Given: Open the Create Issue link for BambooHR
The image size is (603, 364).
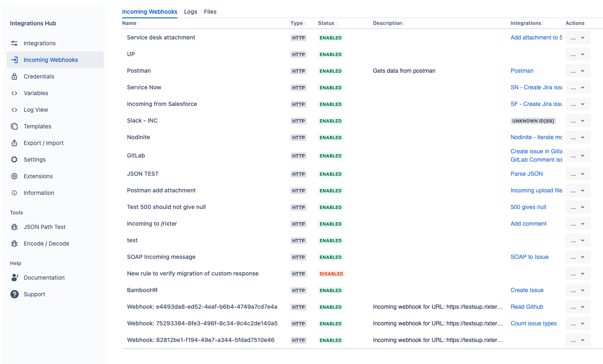Looking at the screenshot, I should 527,290.
